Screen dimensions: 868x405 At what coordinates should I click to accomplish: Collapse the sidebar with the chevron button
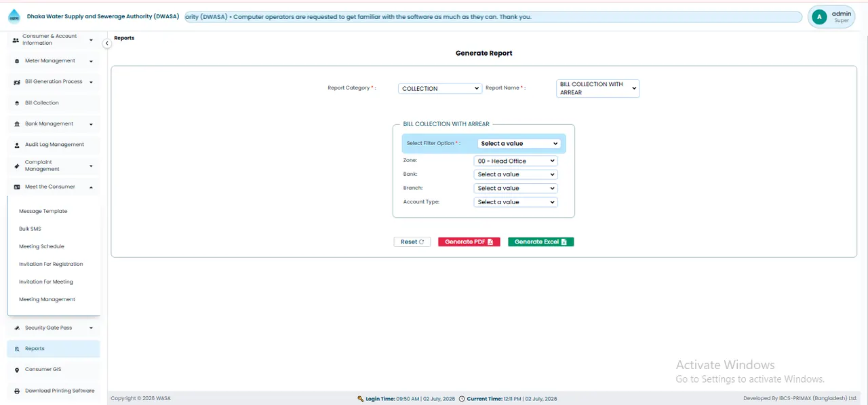click(106, 43)
